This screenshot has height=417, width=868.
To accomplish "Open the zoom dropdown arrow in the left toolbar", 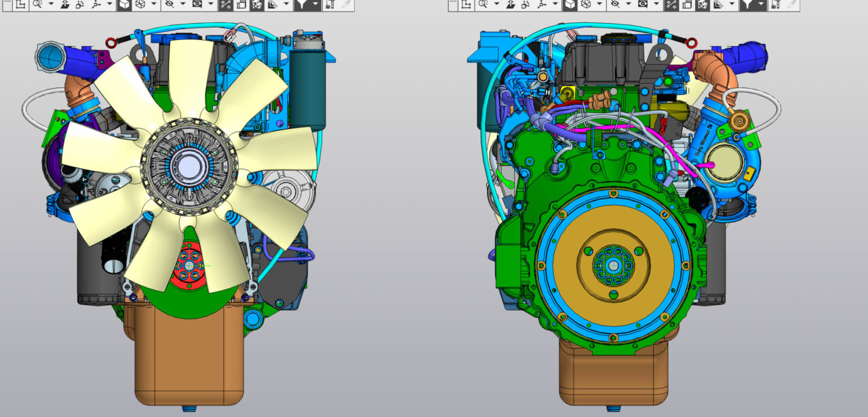I will pyautogui.click(x=51, y=4).
